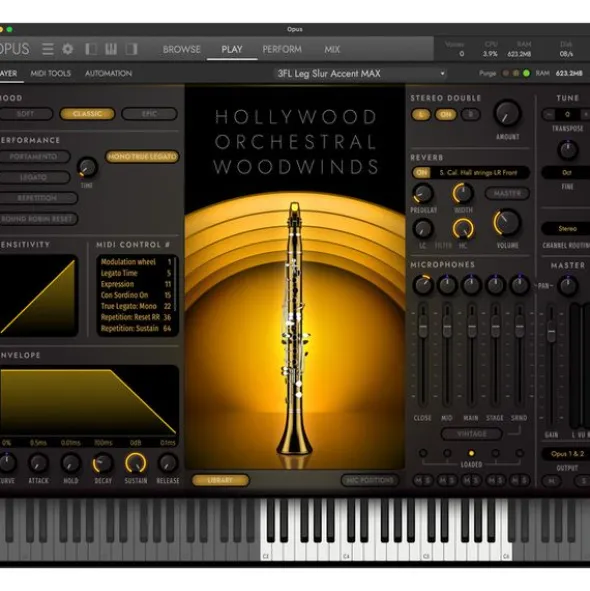Decrease transpose with the minus button
The image size is (590, 591).
coord(549,114)
